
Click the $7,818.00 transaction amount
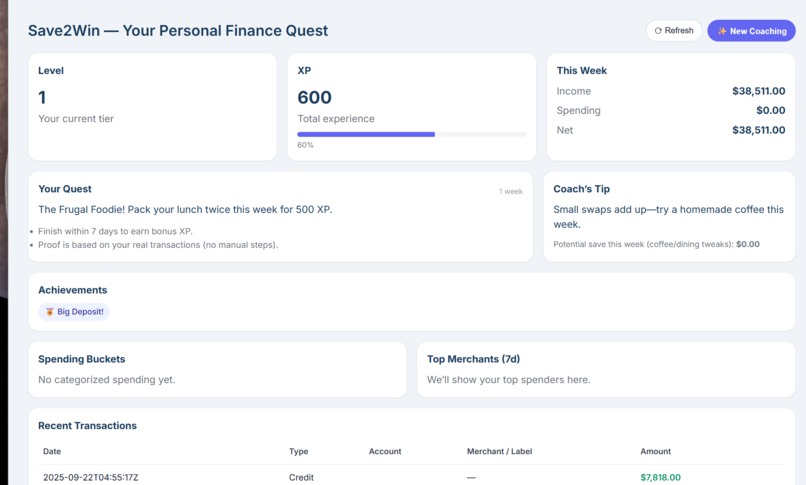(x=661, y=477)
